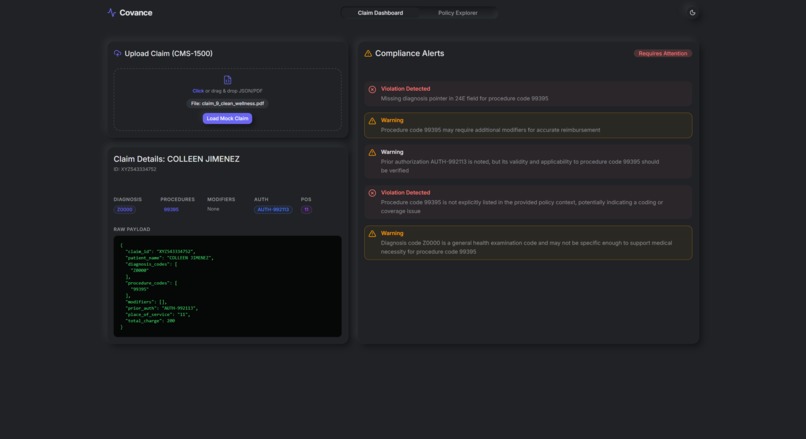The image size is (806, 439).
Task: Click the cloud upload icon beside Upload Claim
Action: [117, 53]
